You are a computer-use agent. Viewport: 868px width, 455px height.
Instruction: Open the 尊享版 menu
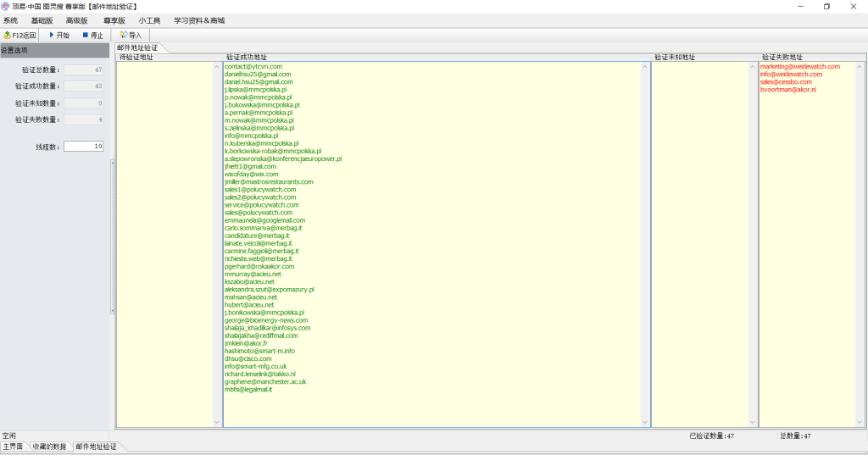point(114,20)
